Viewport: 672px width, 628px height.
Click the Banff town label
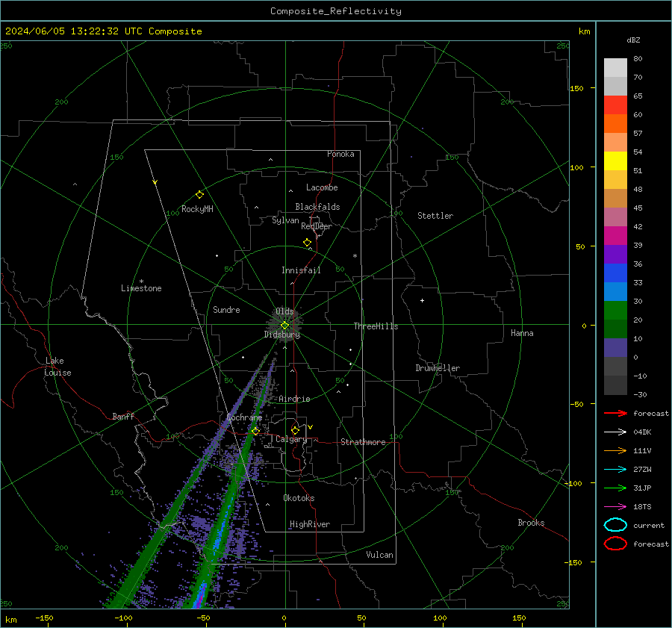[x=123, y=416]
